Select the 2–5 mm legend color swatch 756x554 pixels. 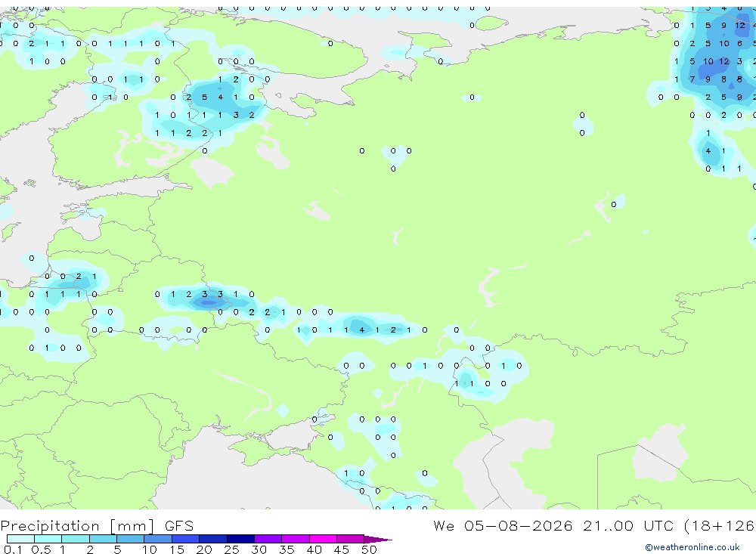pyautogui.click(x=103, y=539)
